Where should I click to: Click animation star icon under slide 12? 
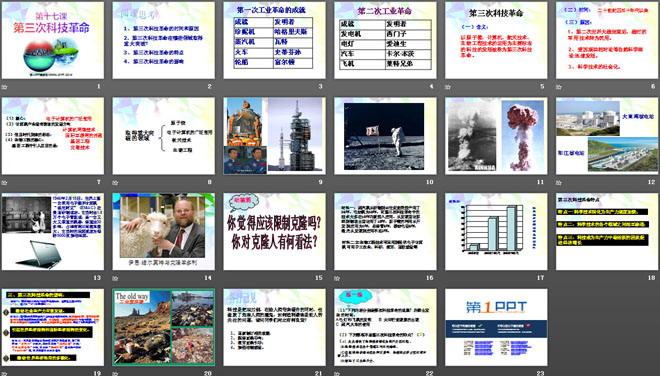point(559,183)
